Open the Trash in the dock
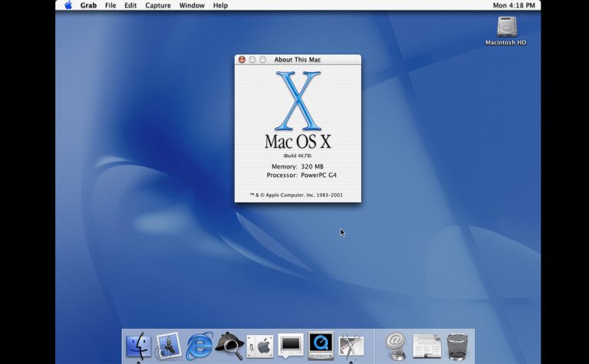Screen dimensions: 589x364 point(457,346)
